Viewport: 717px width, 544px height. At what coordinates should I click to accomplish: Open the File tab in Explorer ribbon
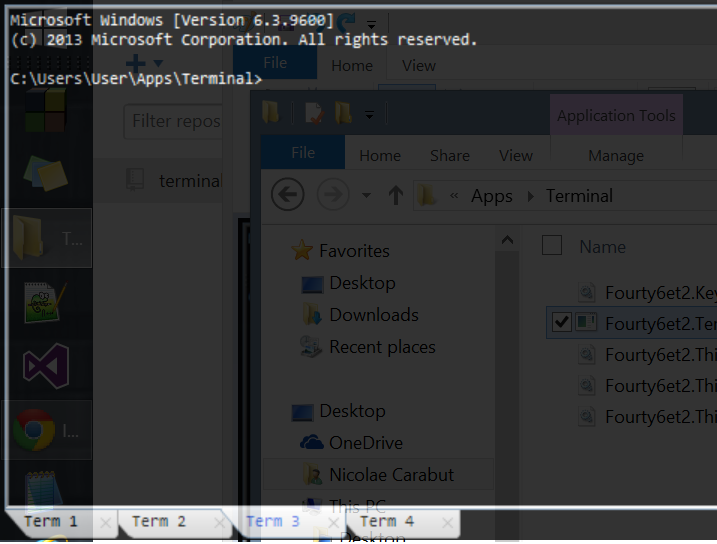pyautogui.click(x=303, y=153)
